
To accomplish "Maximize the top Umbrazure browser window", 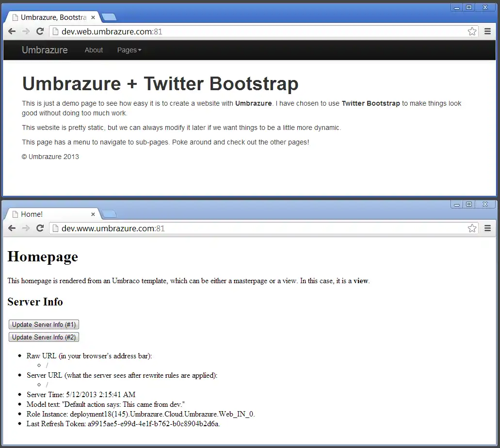I will pos(469,8).
